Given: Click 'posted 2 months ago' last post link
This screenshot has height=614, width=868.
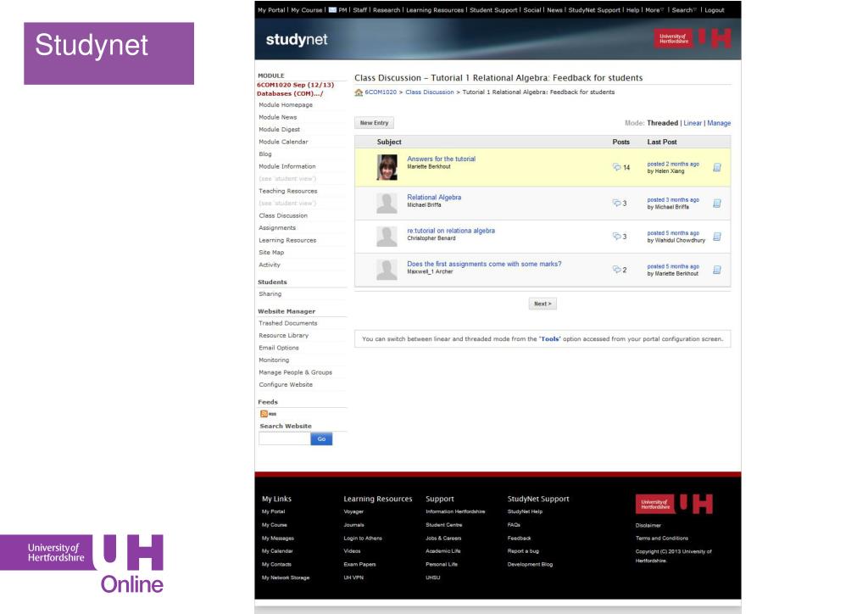Looking at the screenshot, I should [673, 164].
